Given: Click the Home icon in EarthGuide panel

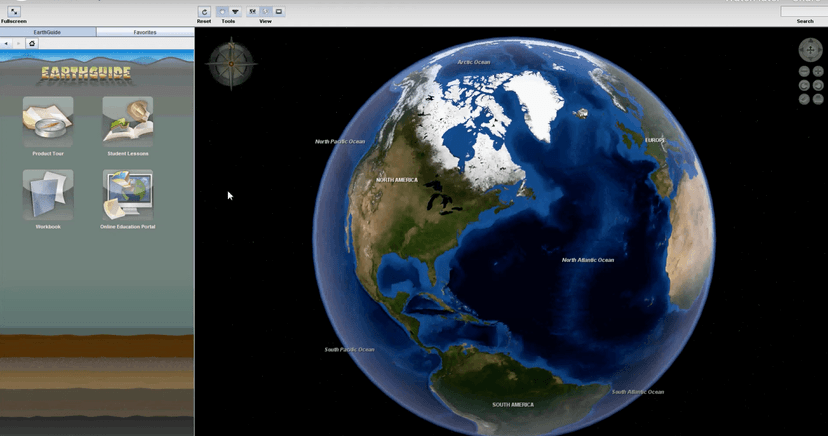Looking at the screenshot, I should pyautogui.click(x=32, y=43).
